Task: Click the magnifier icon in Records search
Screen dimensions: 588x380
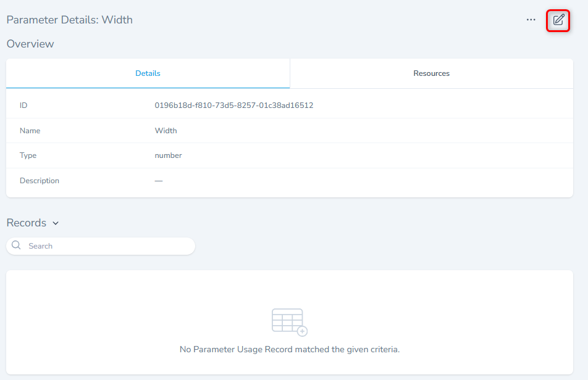Action: [x=17, y=246]
